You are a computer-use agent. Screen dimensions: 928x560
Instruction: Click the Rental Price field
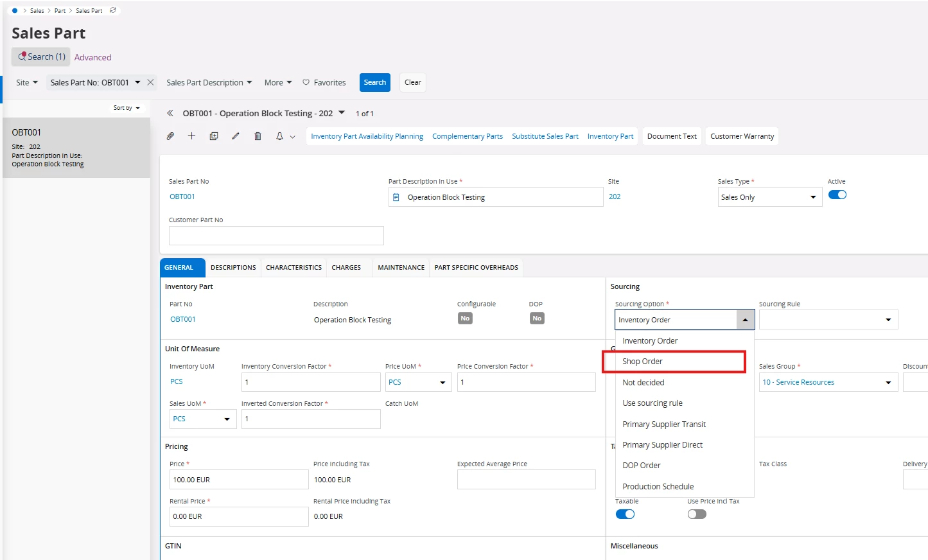point(239,516)
